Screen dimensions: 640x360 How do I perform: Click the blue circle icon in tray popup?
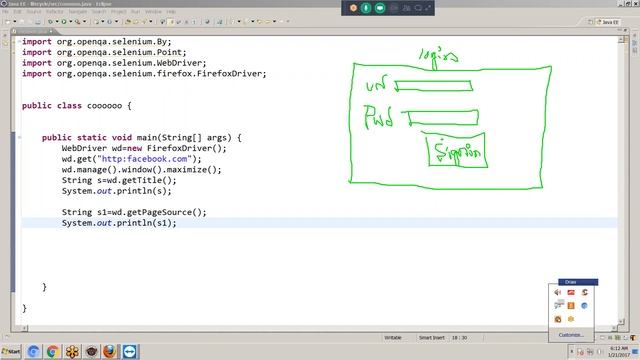point(584,305)
